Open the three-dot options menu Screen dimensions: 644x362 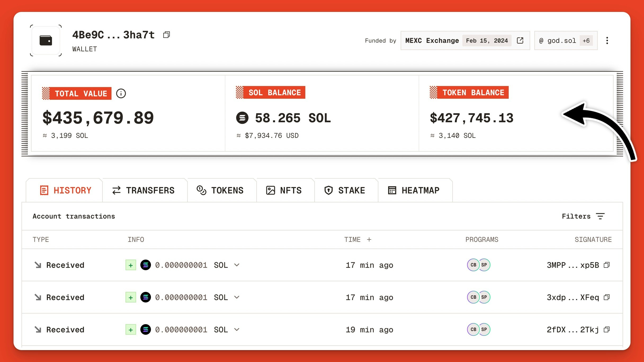607,40
